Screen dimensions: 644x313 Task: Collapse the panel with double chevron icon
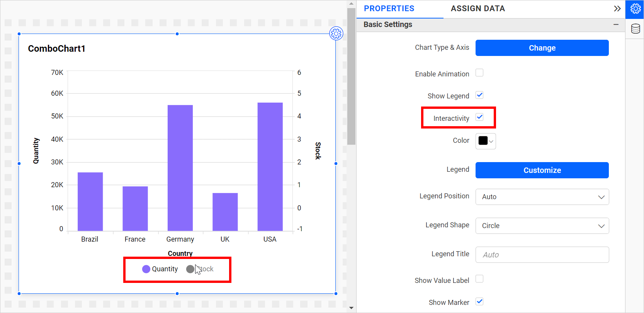click(x=617, y=8)
